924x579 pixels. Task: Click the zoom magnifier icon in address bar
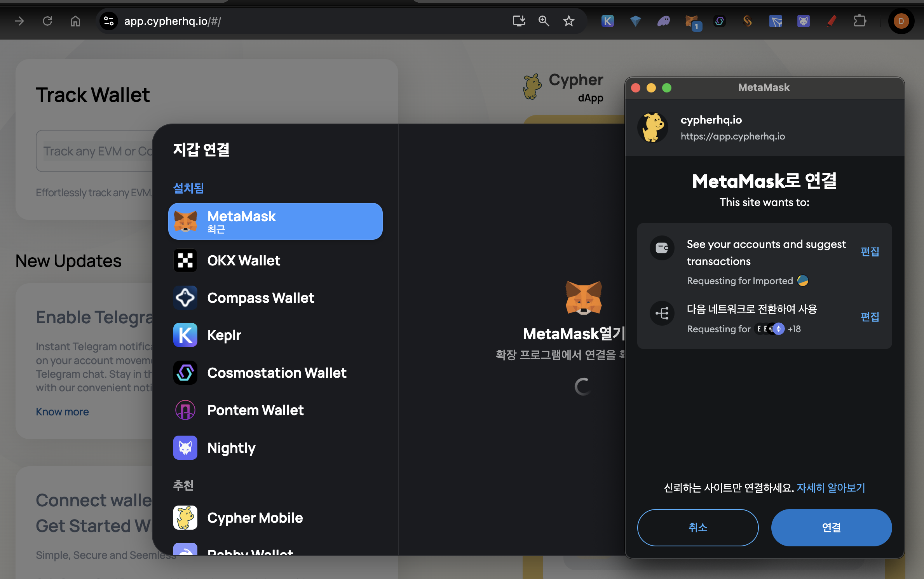[x=544, y=21]
